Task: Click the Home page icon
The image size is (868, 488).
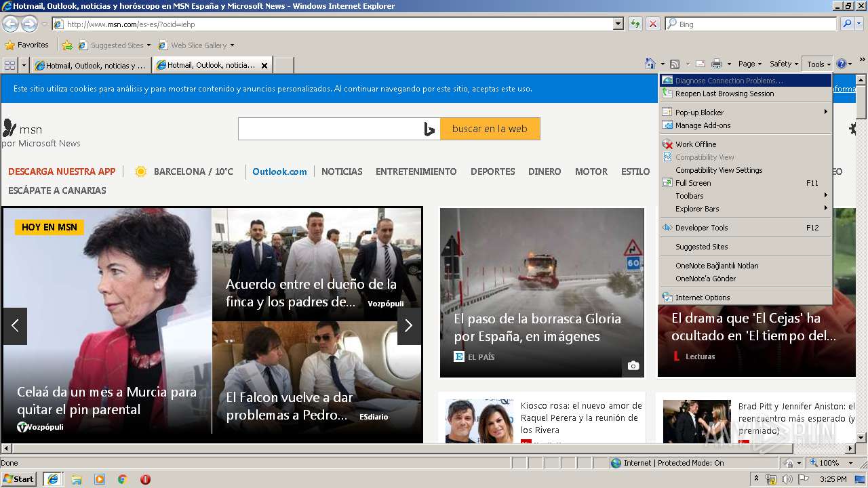Action: [x=650, y=64]
